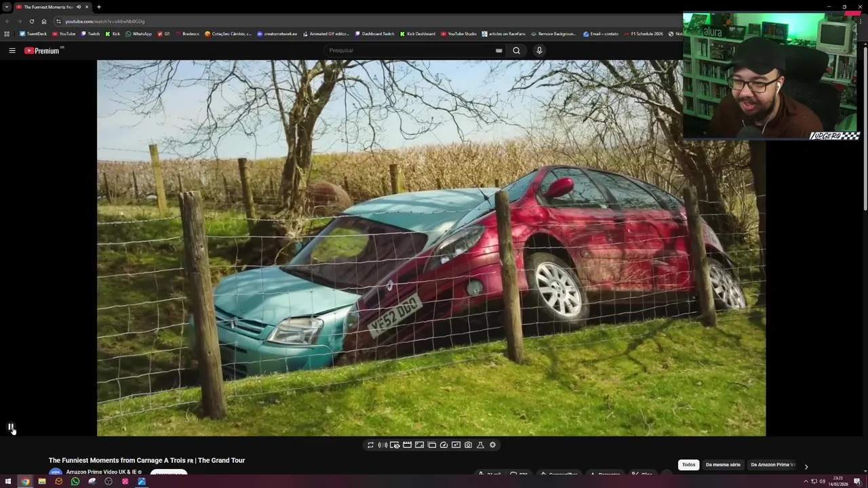
Task: Click the Todos filter chip
Action: 688,465
